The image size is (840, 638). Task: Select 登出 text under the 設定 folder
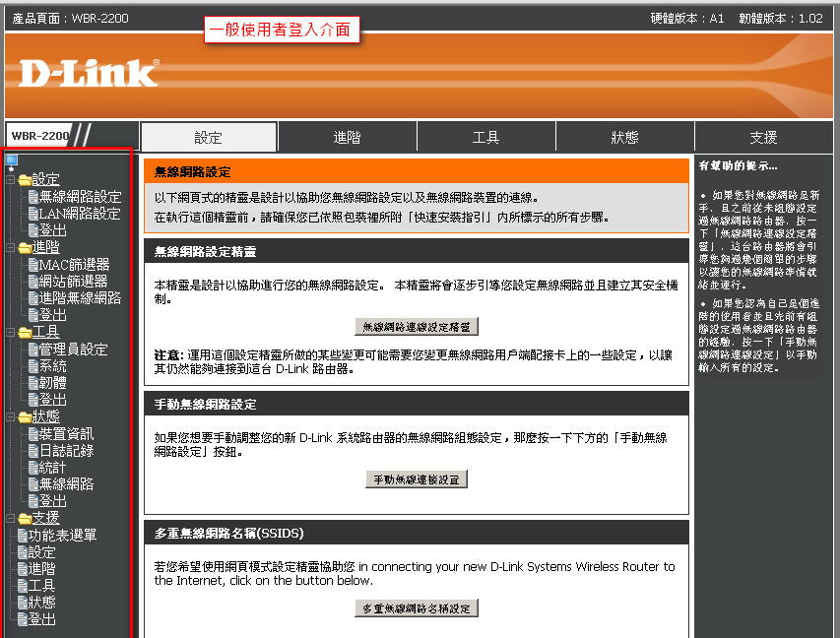click(x=53, y=230)
